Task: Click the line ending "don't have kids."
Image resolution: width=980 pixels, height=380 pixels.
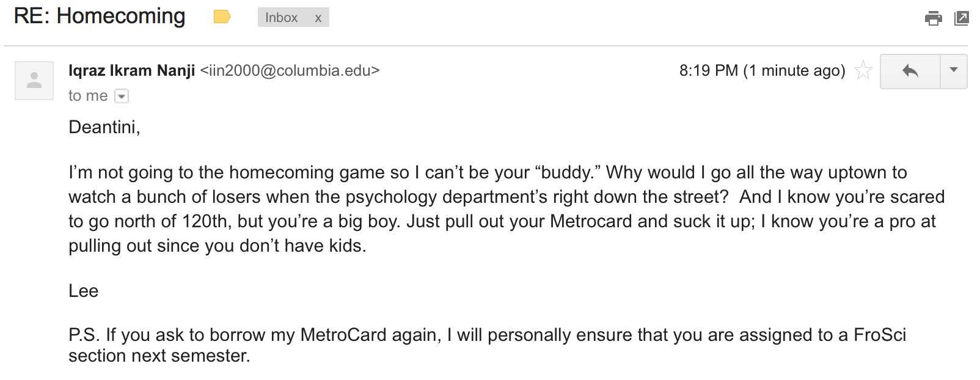Action: click(218, 246)
